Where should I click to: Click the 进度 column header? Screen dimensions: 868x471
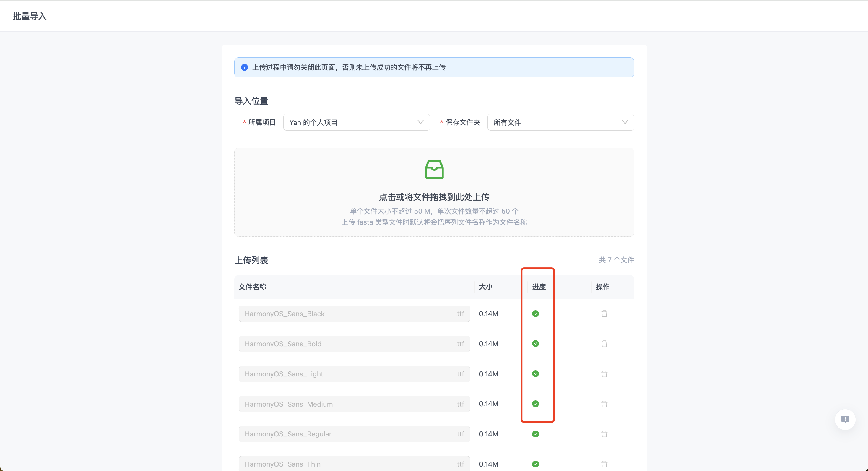coord(539,287)
